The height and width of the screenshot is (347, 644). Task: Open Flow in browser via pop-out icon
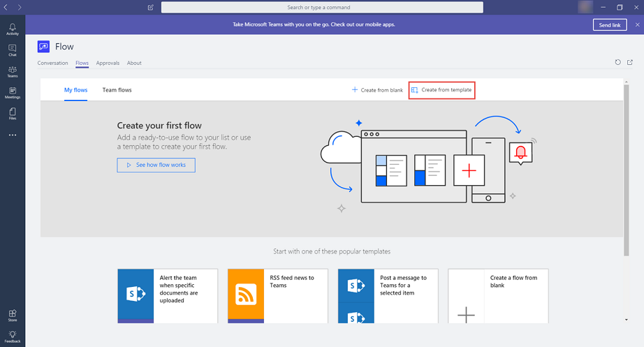tap(630, 63)
